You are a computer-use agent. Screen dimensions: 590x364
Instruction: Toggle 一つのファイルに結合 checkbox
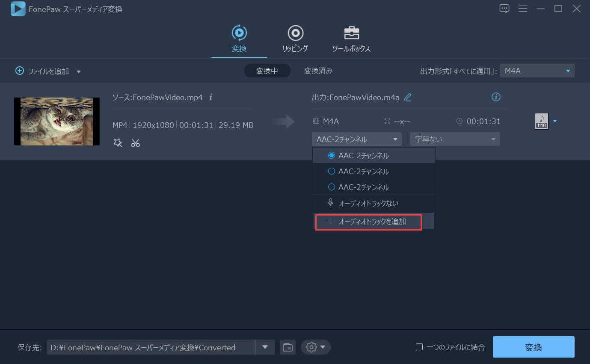click(419, 347)
